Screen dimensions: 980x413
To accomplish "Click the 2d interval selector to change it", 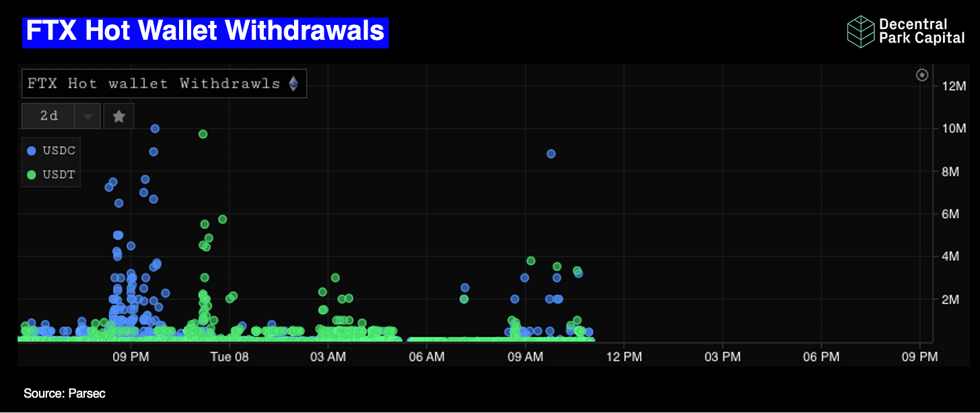I will pyautogui.click(x=48, y=115).
